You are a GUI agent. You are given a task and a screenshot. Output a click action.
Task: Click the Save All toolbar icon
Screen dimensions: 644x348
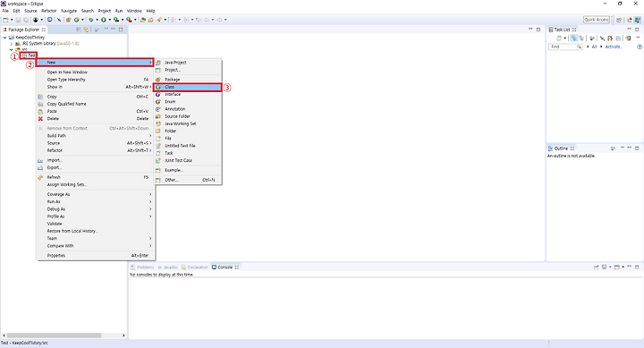tap(26, 20)
